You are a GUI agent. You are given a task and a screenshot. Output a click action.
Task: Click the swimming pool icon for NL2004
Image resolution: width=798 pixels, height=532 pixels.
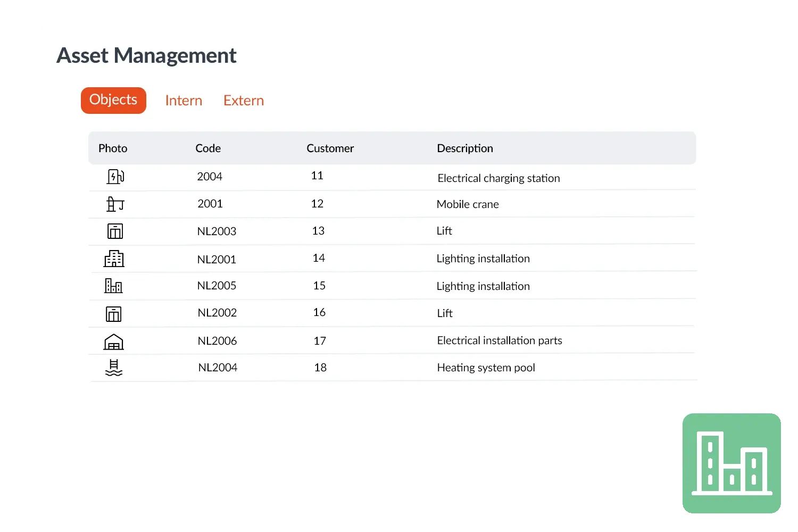[x=114, y=368]
